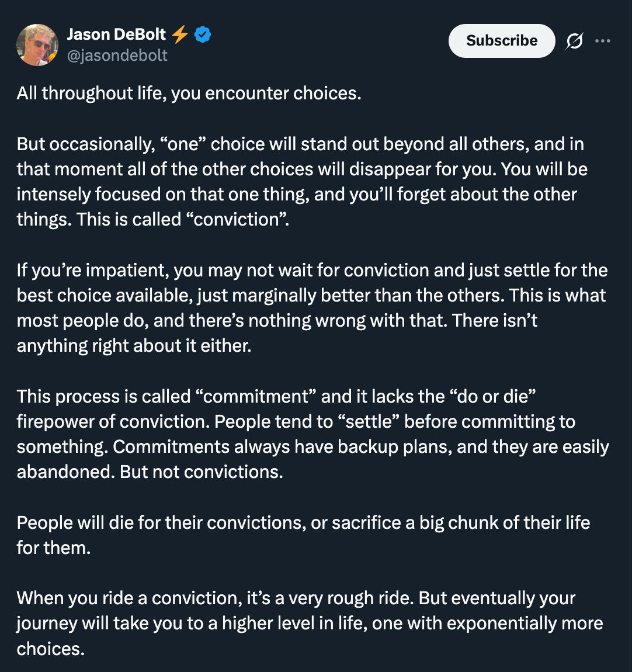
Task: Click the quoted word "settle" in the post
Action: coord(369,421)
